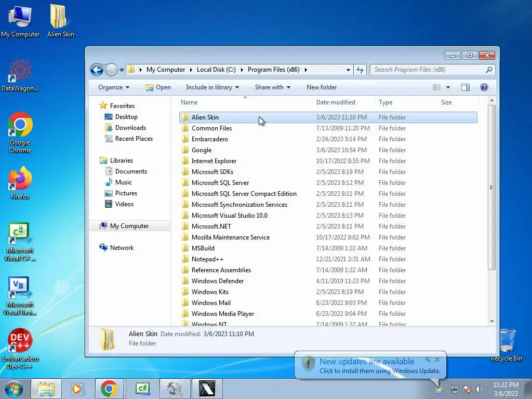Image resolution: width=532 pixels, height=399 pixels.
Task: Click the Open toolbar button
Action: [158, 87]
